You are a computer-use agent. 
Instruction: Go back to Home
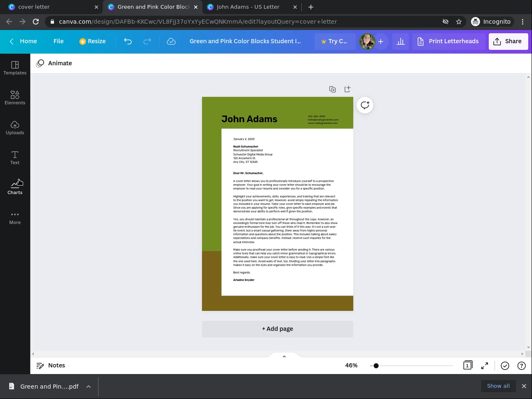point(23,41)
